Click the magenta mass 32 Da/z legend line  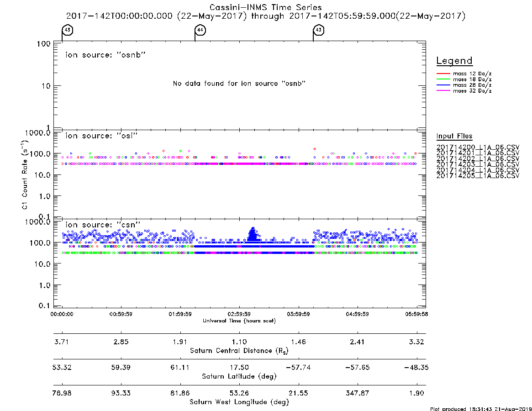[443, 90]
